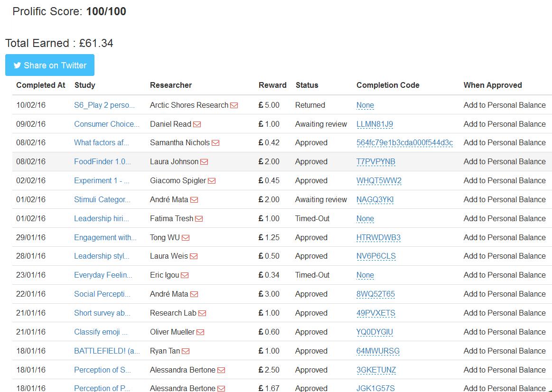This screenshot has height=392, width=552.
Task: Click envelope icon next to Eric Igou
Action: click(185, 275)
